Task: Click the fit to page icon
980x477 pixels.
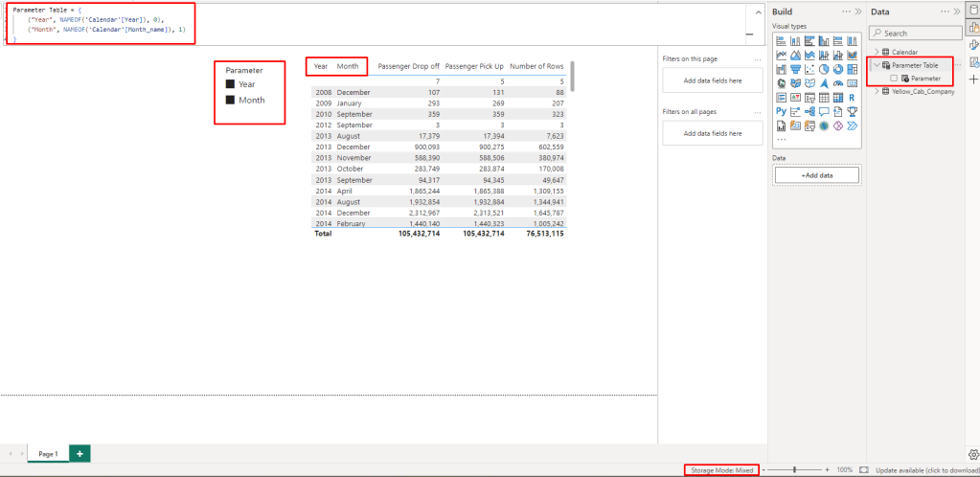Action: [863, 470]
